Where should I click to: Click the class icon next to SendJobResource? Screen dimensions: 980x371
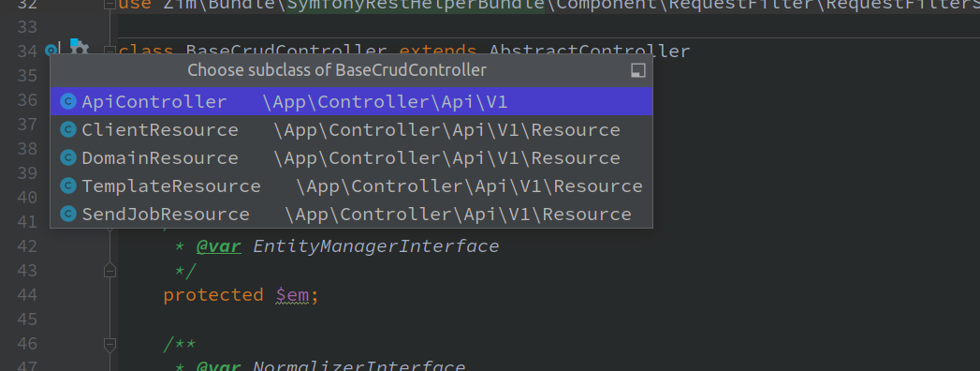click(68, 214)
